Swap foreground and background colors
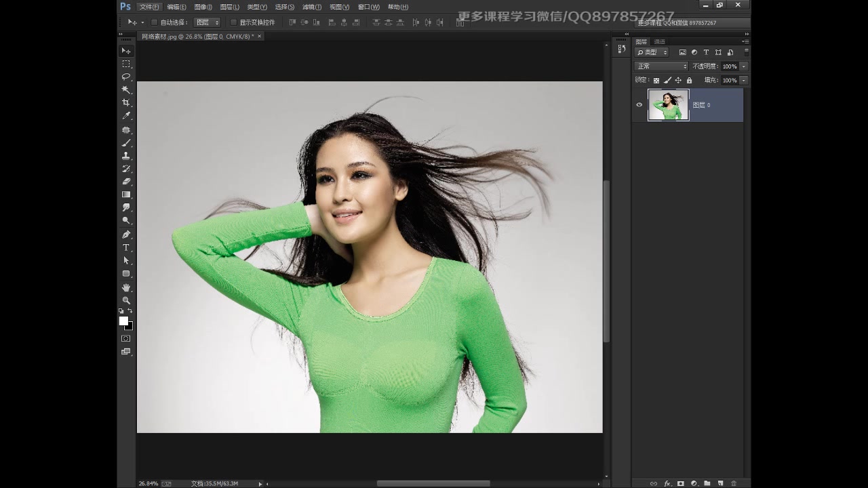Viewport: 868px width, 488px height. pos(130,311)
